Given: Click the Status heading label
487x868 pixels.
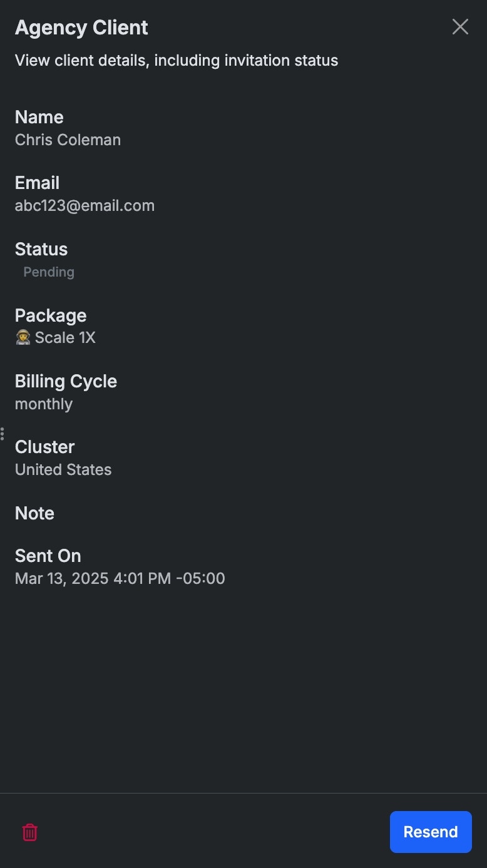Looking at the screenshot, I should (x=41, y=249).
